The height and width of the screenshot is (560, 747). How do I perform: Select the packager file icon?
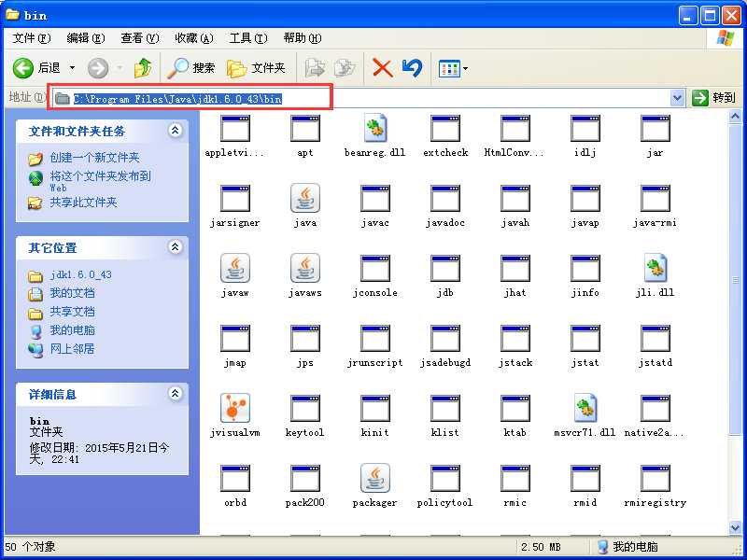click(x=375, y=478)
